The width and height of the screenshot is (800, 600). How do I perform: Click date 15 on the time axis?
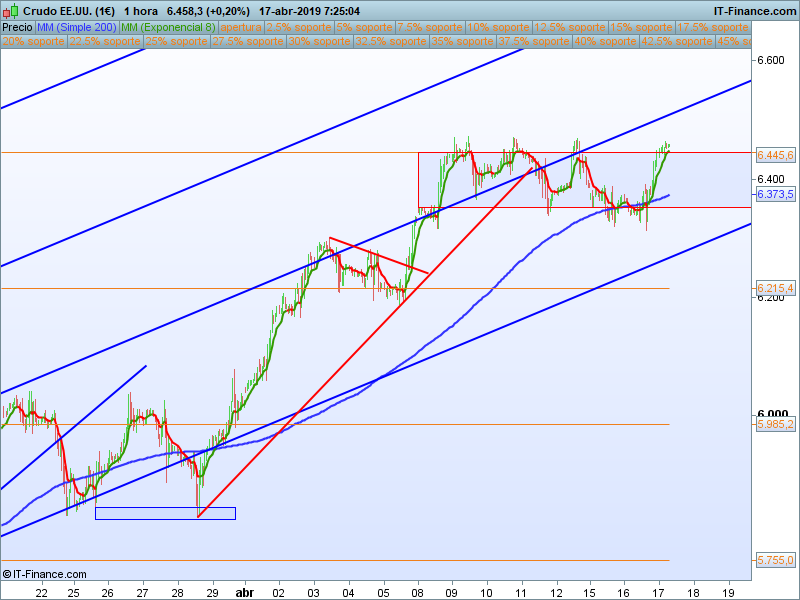coord(590,593)
